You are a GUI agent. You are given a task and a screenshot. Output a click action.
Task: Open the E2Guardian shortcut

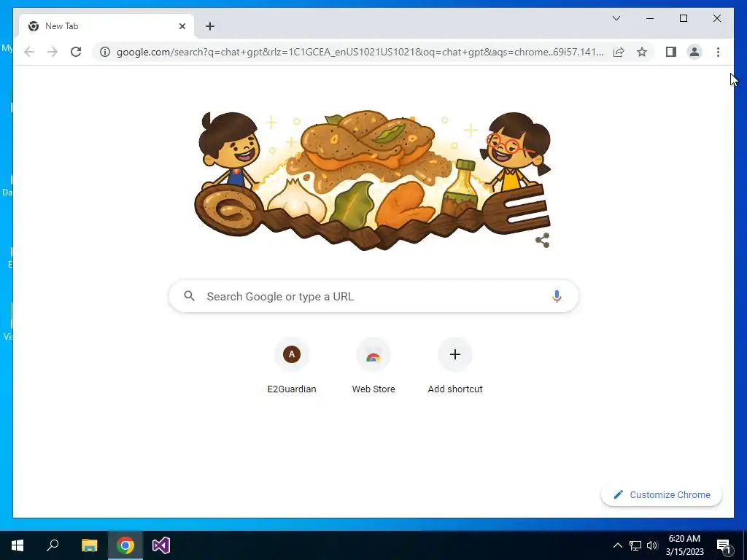(x=292, y=366)
